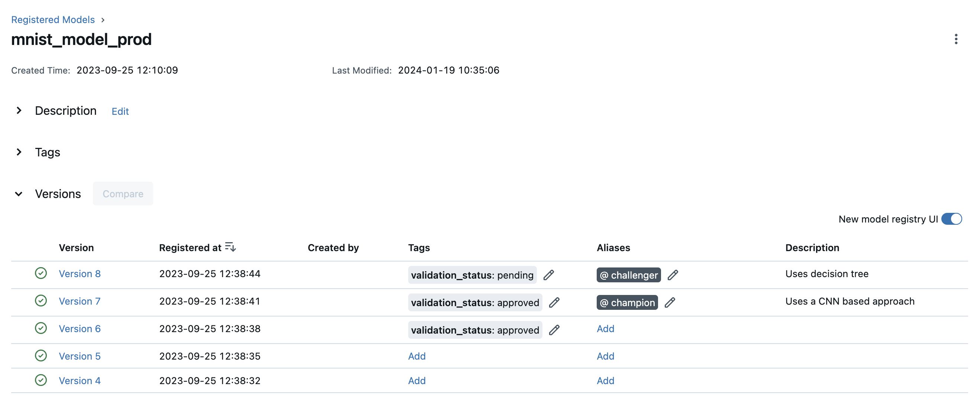Expand the Description section

pos(19,111)
